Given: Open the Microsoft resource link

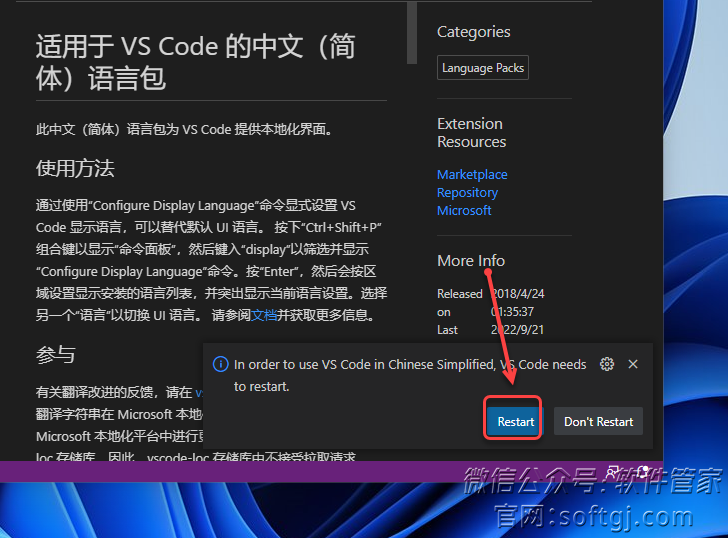Looking at the screenshot, I should [464, 211].
